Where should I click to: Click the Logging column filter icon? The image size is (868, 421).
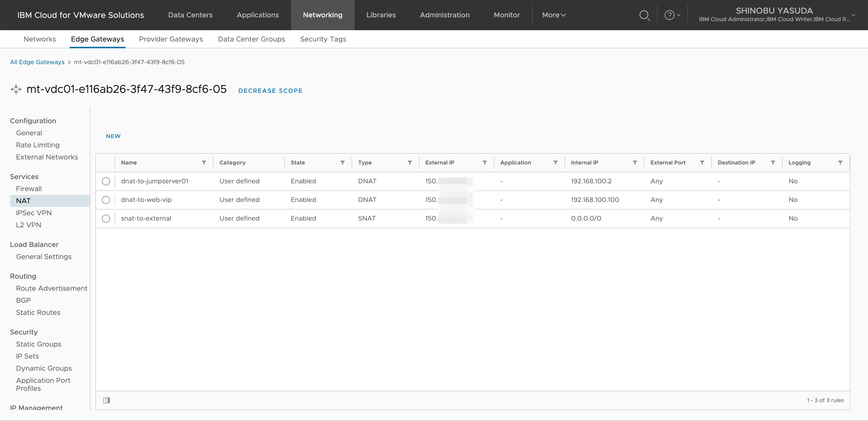pyautogui.click(x=840, y=163)
